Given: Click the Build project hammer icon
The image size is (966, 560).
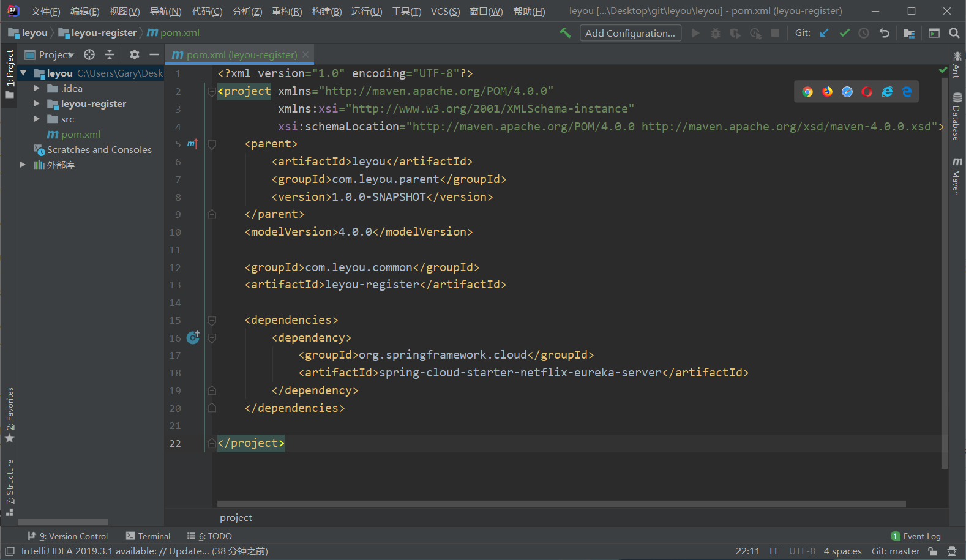Looking at the screenshot, I should [565, 33].
